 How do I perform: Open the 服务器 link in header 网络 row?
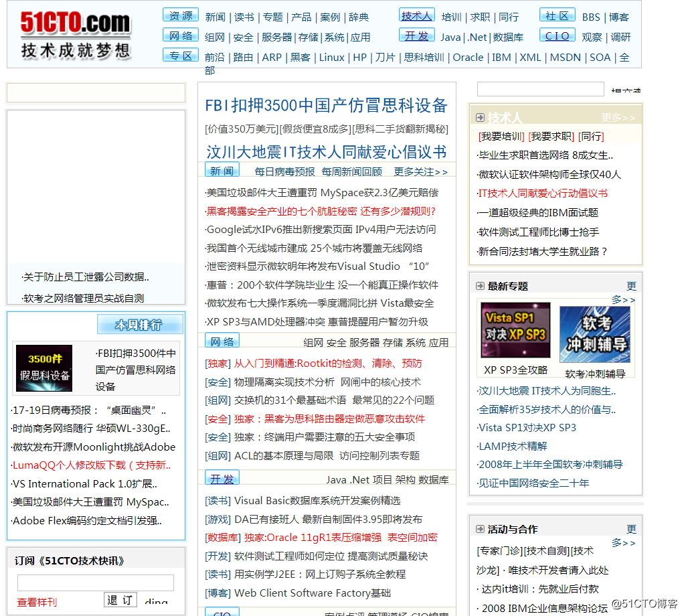[276, 37]
